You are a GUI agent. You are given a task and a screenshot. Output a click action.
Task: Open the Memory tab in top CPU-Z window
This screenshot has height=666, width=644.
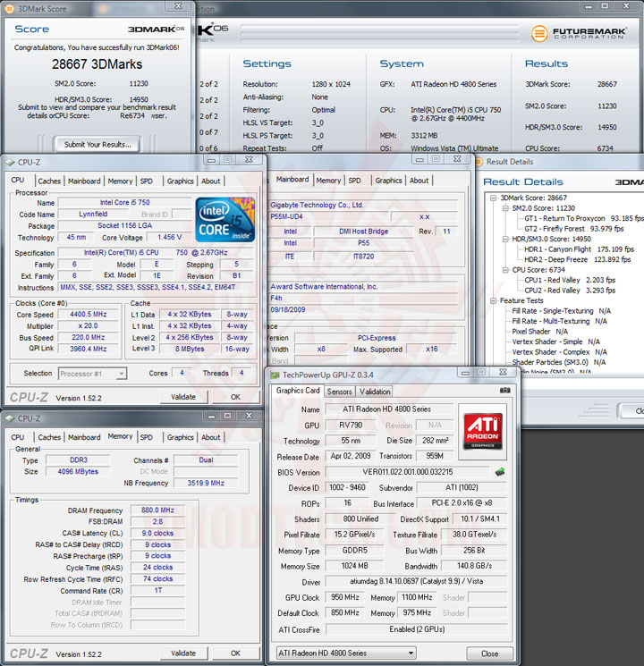click(120, 181)
